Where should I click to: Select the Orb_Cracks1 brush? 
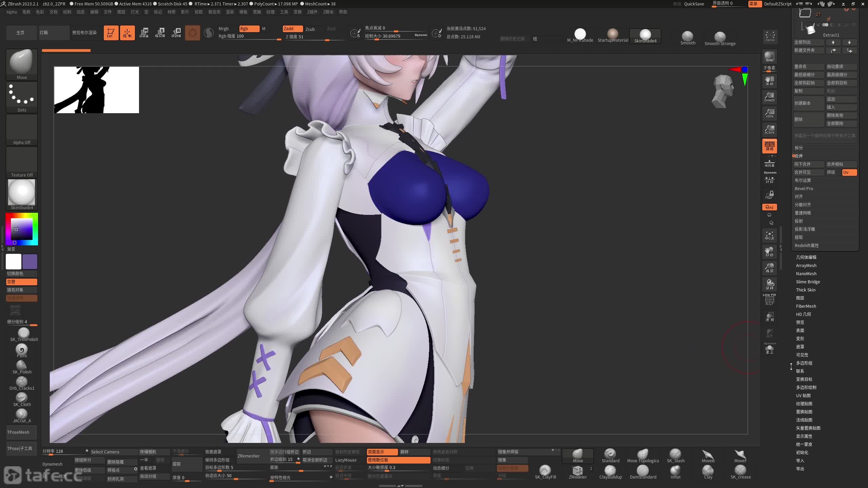pyautogui.click(x=22, y=383)
